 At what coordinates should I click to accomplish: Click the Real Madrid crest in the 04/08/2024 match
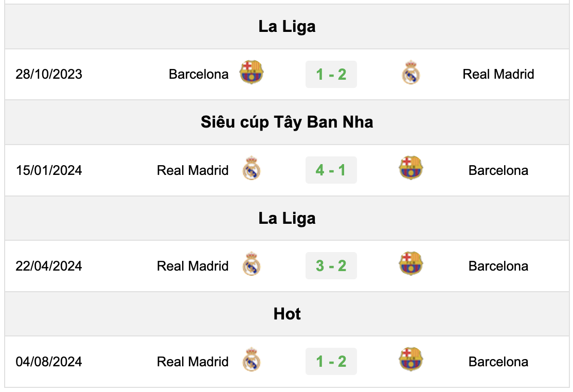[252, 360]
